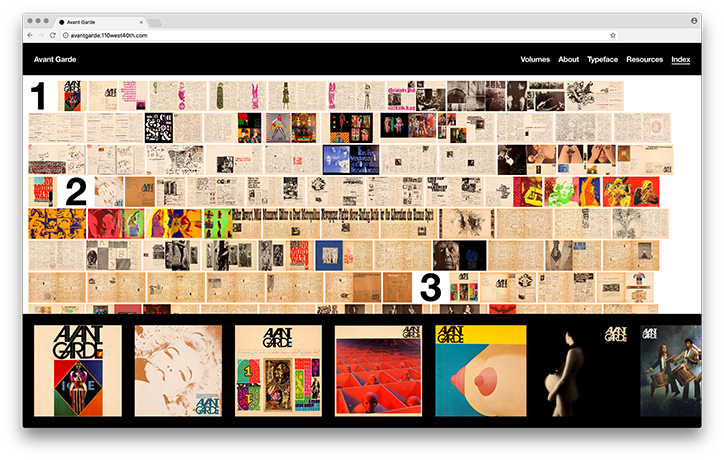This screenshot has width=724, height=460.
Task: Open the large Avant Garde issue 1 cover
Action: (x=78, y=370)
